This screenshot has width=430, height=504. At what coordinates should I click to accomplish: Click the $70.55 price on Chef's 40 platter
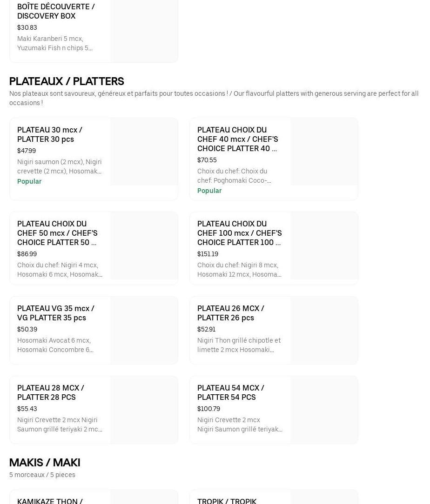207,160
